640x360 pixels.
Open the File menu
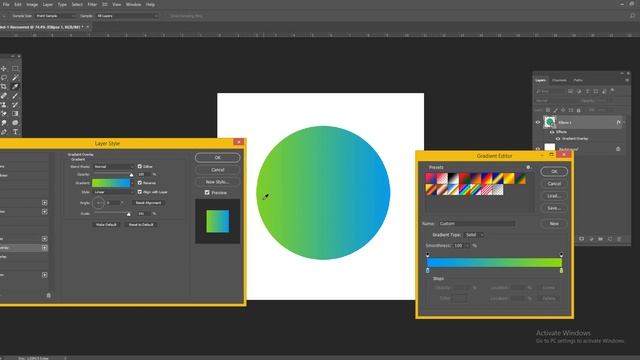coord(6,4)
